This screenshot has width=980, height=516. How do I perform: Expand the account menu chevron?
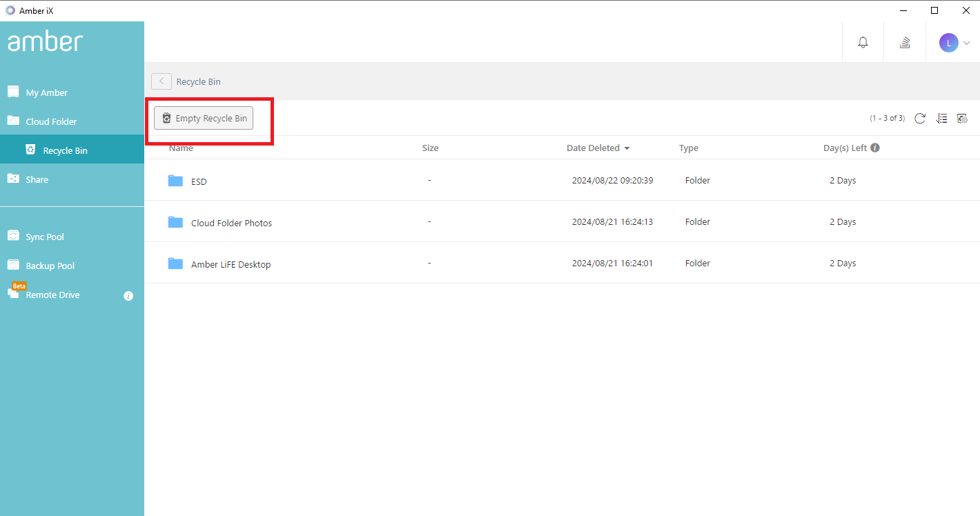point(966,43)
